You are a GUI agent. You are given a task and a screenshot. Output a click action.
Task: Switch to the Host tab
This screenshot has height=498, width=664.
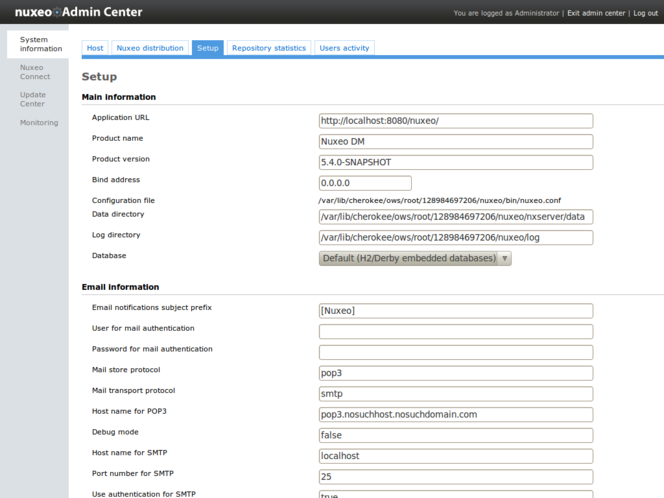(x=95, y=48)
